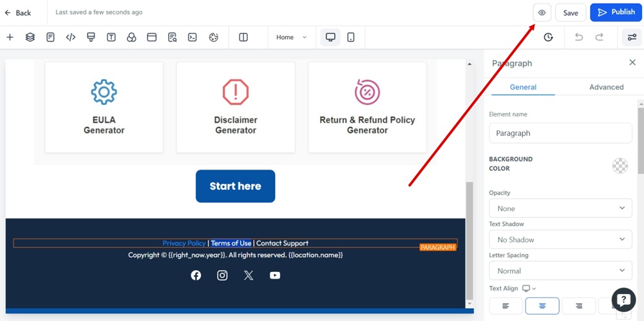Open the Home page dropdown
The height and width of the screenshot is (321, 644).
292,37
